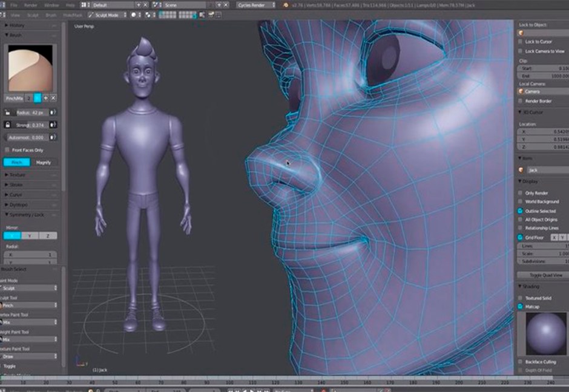This screenshot has height=392, width=569.
Task: Open the Cycles Render engine dropdown
Action: 257,5
